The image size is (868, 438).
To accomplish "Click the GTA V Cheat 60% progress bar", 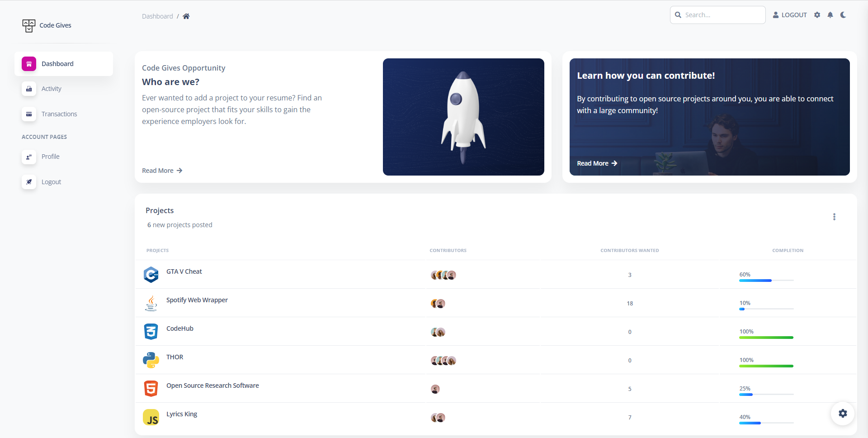I will 766,281.
